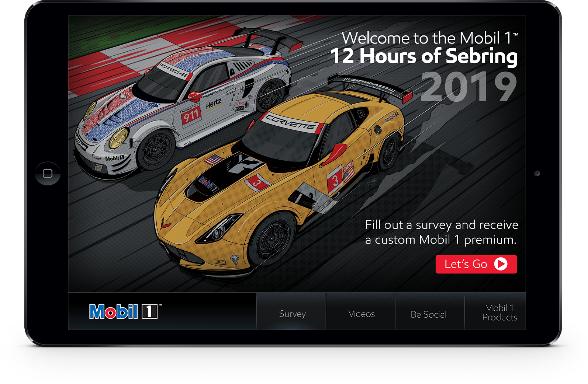
Task: Click the Hertz decal on the Porsche
Action: tap(214, 104)
